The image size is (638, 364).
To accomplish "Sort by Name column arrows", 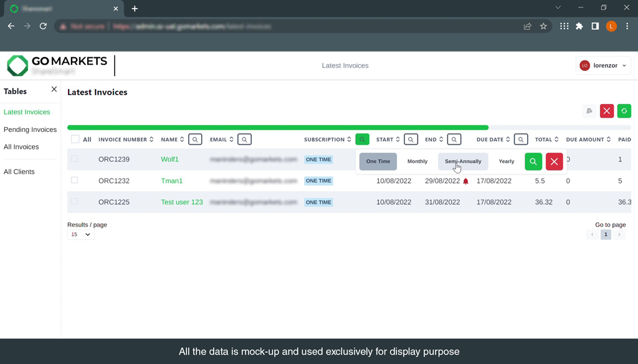I will 182,139.
